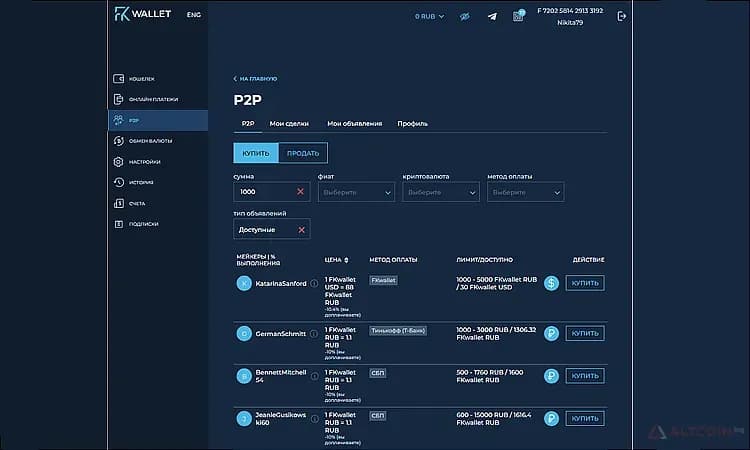Open the 0 RUB balance dropdown
Screen dimensions: 750x450
click(x=429, y=16)
